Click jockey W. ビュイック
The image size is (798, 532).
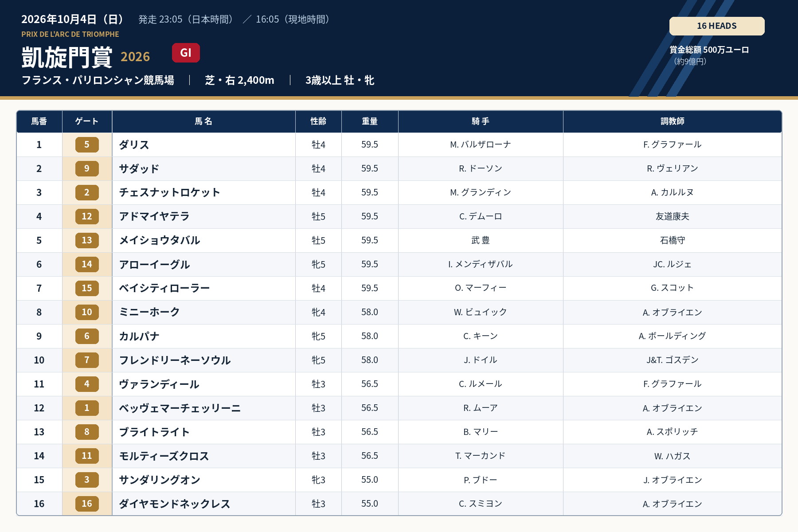481,312
